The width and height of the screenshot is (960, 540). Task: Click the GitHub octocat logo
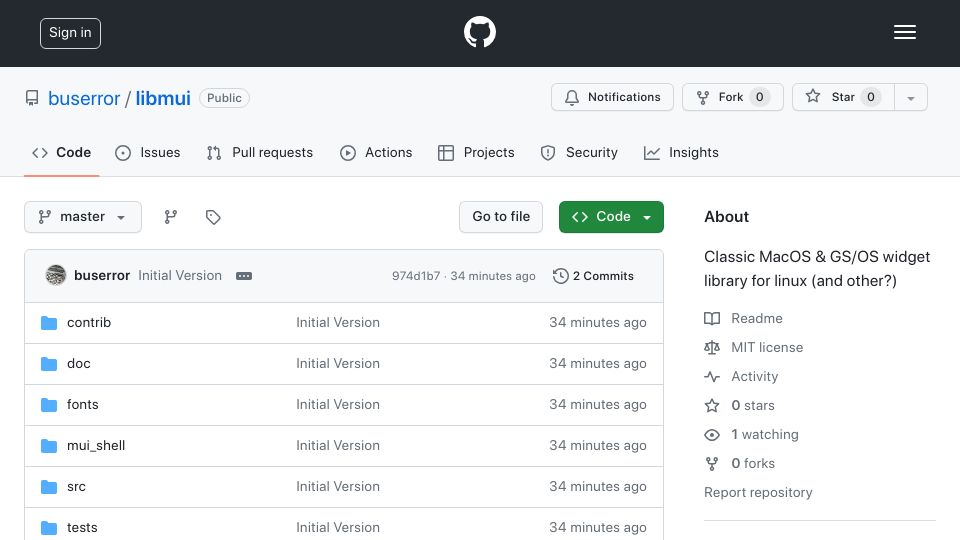pos(479,32)
